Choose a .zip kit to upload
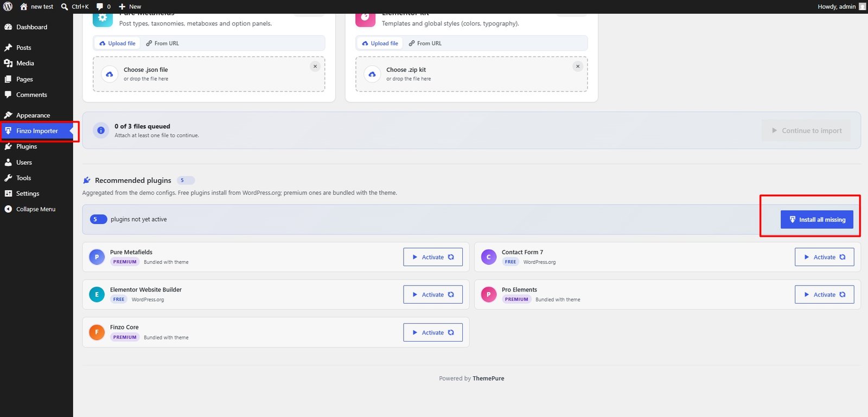This screenshot has height=417, width=868. 471,74
